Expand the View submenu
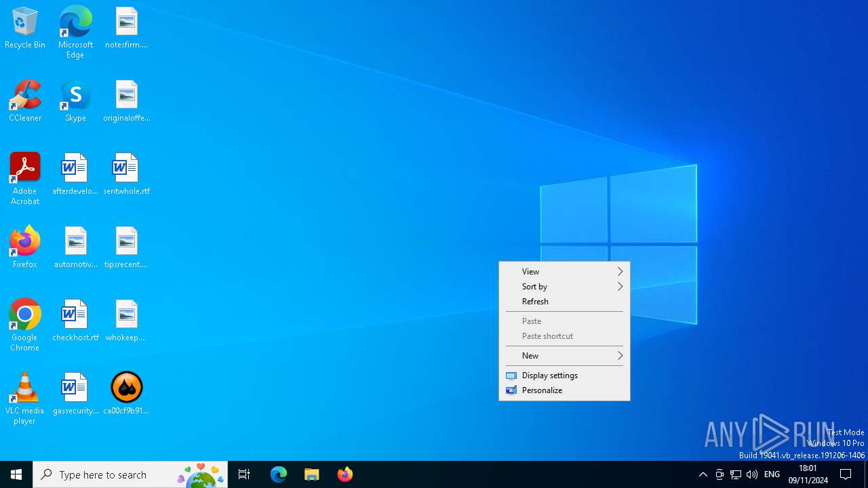The image size is (868, 488). click(564, 272)
